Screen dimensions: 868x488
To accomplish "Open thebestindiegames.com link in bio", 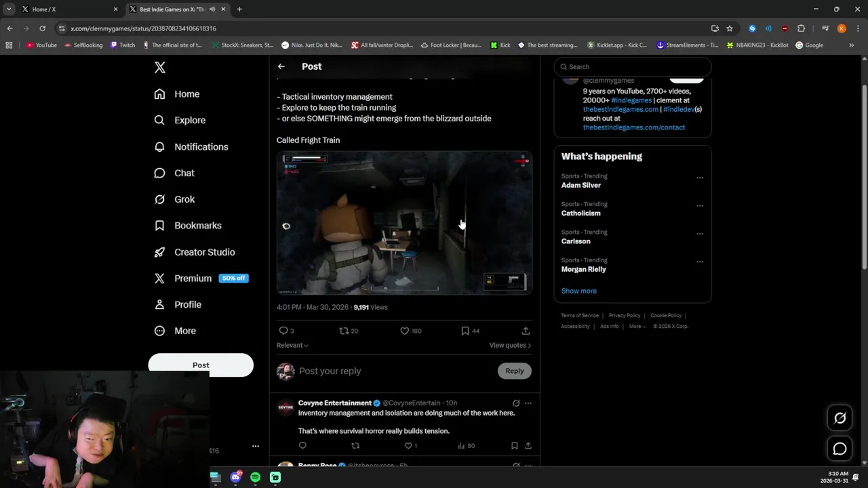I will tap(620, 109).
